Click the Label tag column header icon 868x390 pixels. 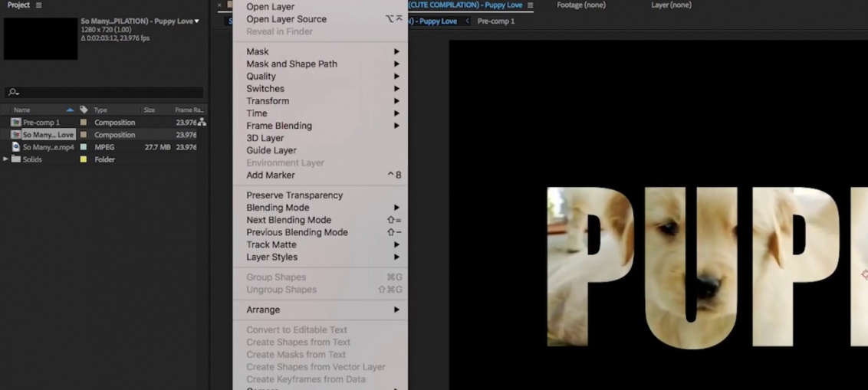click(x=84, y=110)
